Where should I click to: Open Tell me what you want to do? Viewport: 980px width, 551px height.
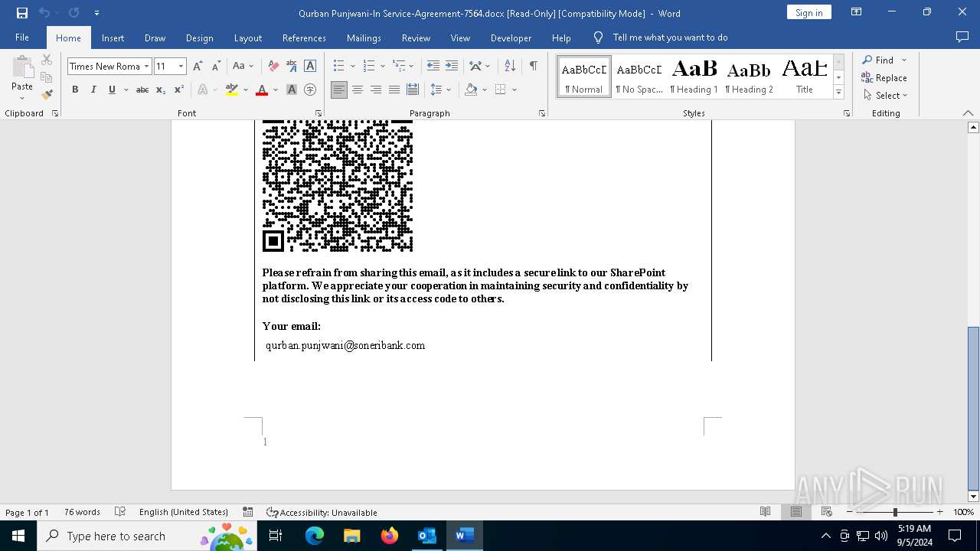pyautogui.click(x=661, y=37)
